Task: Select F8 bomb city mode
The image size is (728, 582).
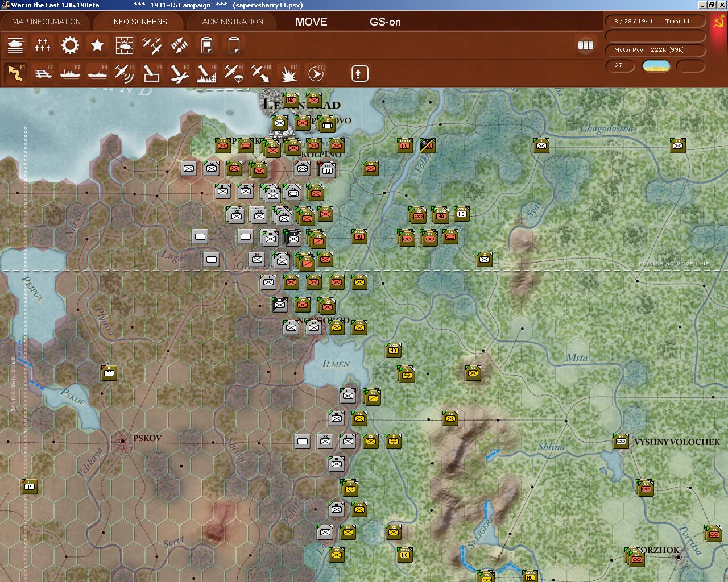Action: 206,73
